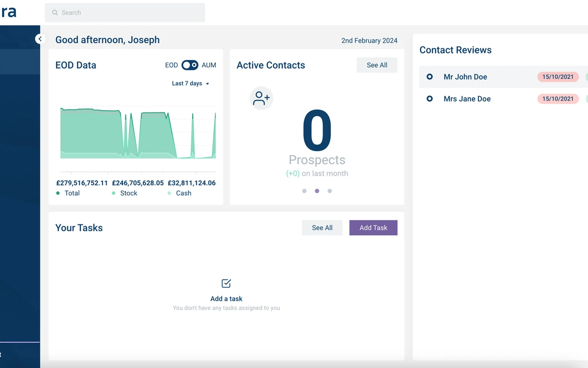Select Mr John Doe's radio circle
Viewport: 588px width, 368px height.
click(x=430, y=77)
